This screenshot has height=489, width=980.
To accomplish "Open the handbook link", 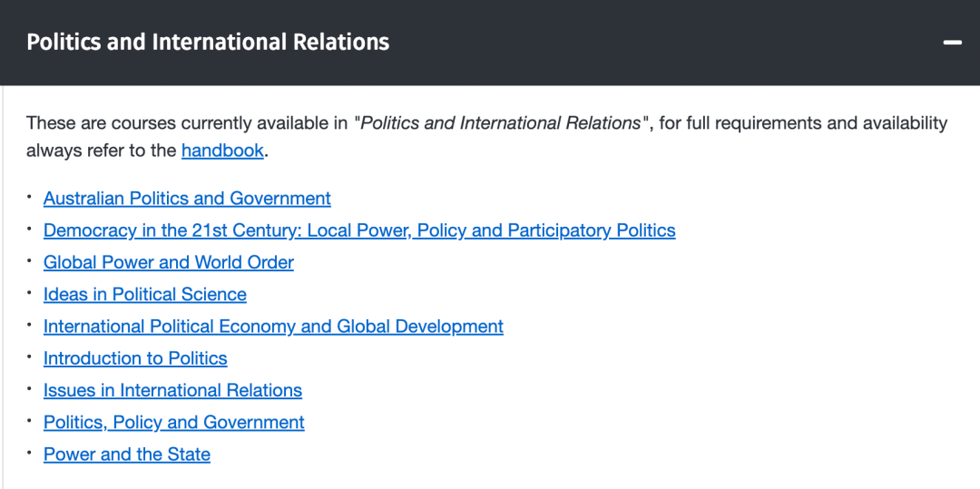I will pos(222,151).
